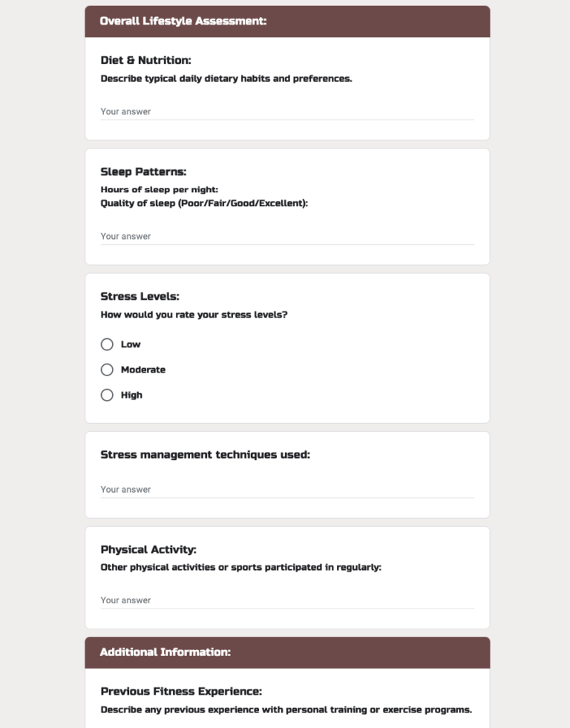Focus the answer line below Quality of sleep
The height and width of the screenshot is (728, 570).
pyautogui.click(x=288, y=236)
